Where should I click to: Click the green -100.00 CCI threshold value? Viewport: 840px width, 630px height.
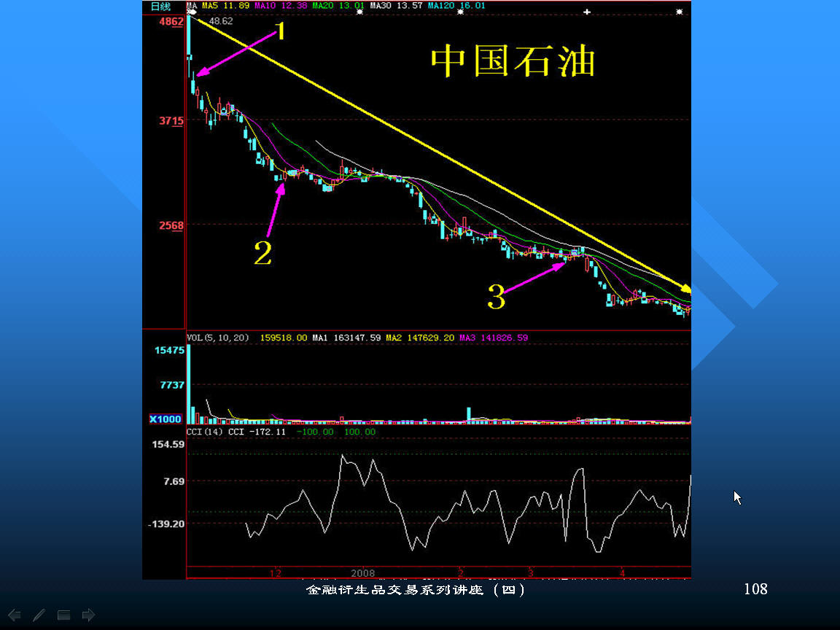click(x=315, y=432)
